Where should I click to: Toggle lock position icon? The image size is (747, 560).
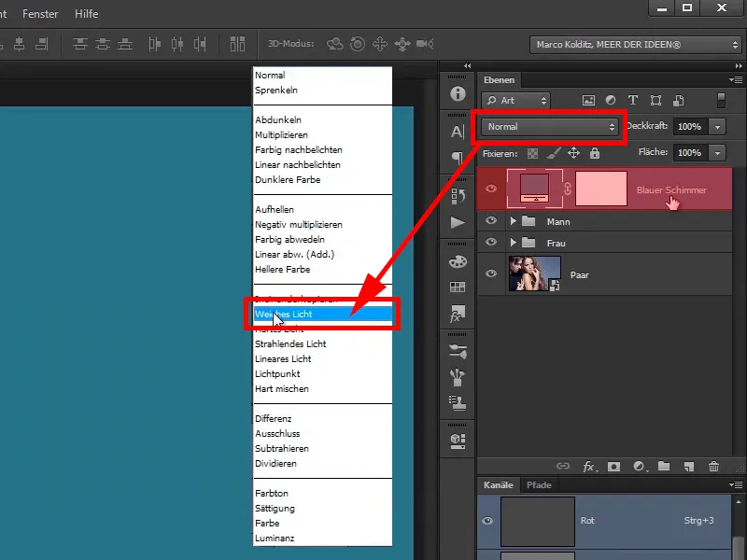573,153
